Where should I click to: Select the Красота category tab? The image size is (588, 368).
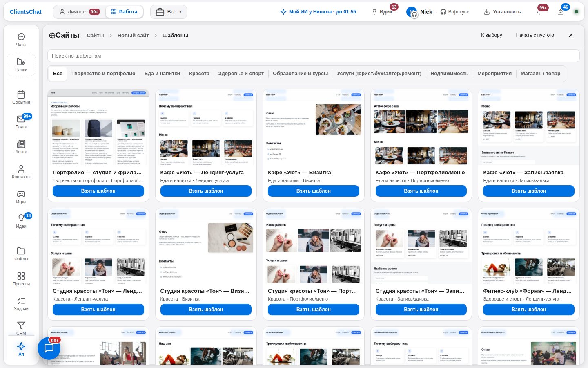[199, 74]
